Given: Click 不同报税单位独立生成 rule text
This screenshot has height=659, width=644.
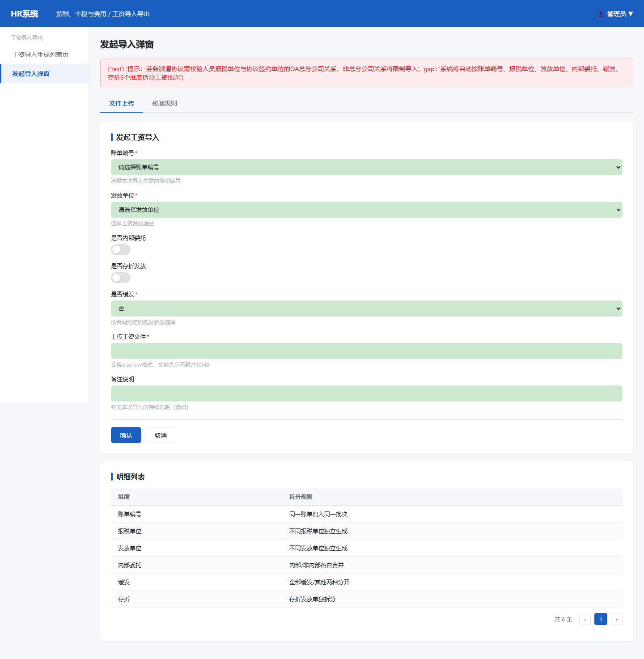Looking at the screenshot, I should [x=318, y=531].
